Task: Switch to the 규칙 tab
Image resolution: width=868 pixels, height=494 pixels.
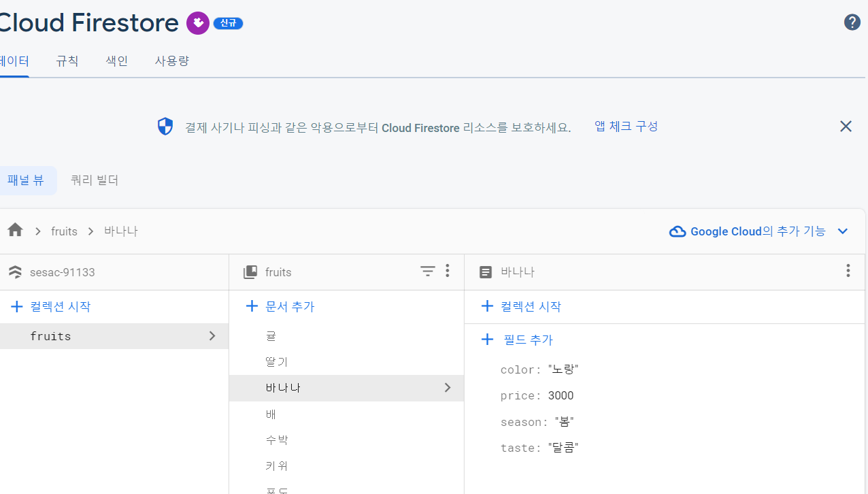Action: pos(67,61)
